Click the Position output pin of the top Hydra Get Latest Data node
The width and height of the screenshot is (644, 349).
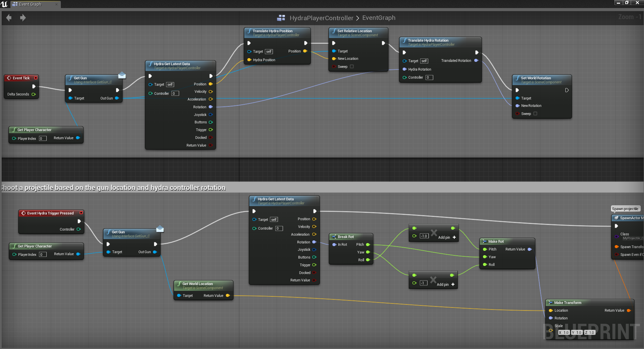[x=211, y=84]
